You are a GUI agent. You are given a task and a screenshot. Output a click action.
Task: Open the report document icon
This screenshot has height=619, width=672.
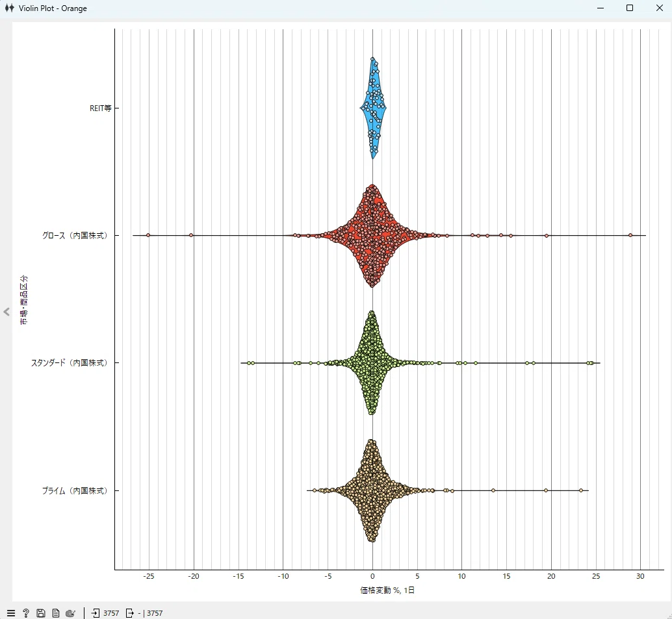tap(56, 613)
